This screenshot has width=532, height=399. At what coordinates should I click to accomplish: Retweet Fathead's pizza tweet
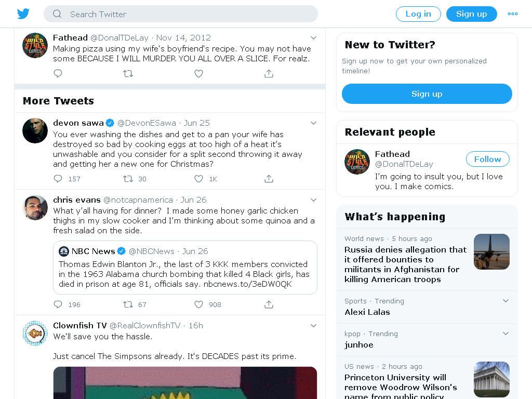[x=128, y=73]
